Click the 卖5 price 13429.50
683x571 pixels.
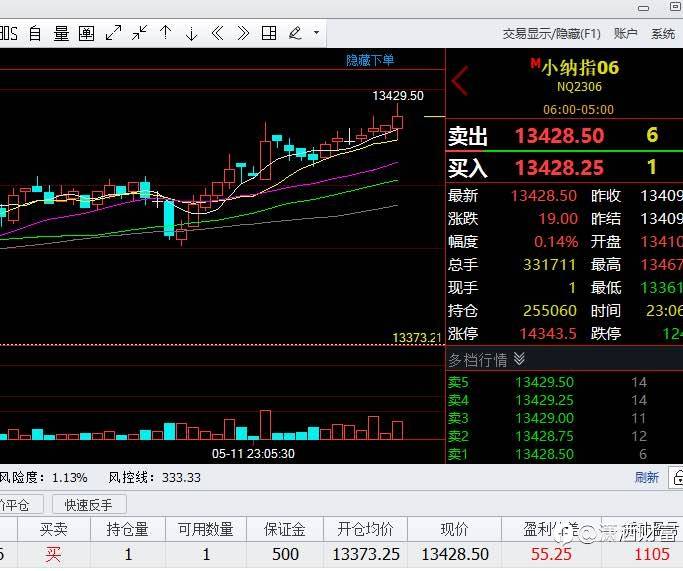[544, 382]
